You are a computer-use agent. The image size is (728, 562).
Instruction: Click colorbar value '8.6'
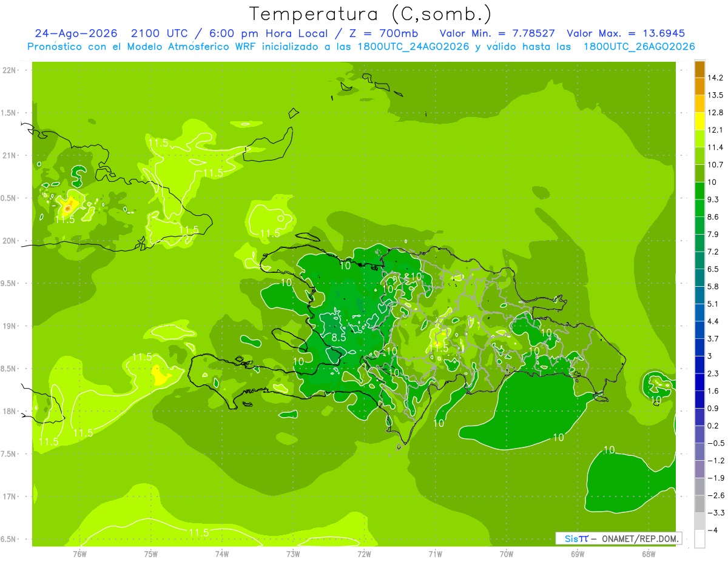point(713,217)
